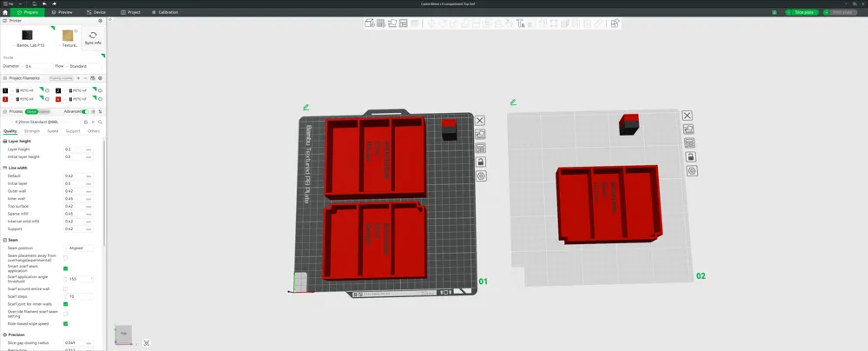Click filament 3 red color swatch

coord(5,99)
